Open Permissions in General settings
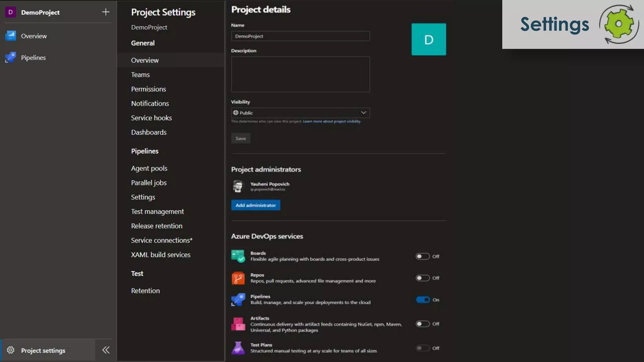This screenshot has height=362, width=644. tap(148, 89)
